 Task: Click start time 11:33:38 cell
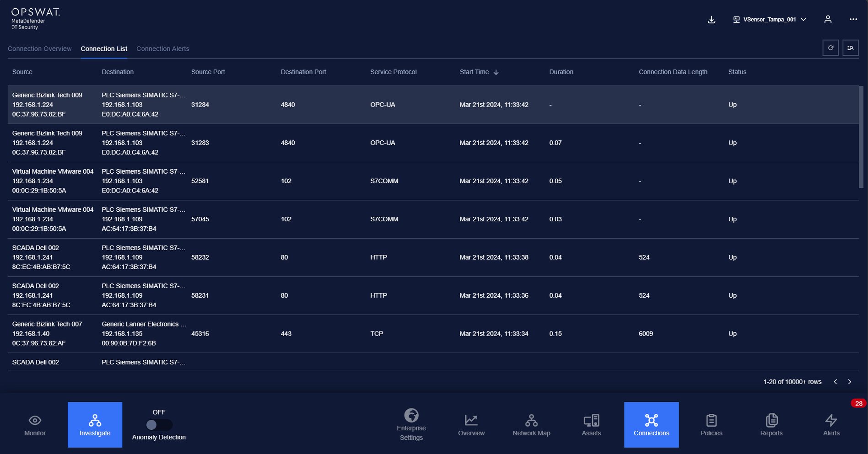[x=494, y=257]
